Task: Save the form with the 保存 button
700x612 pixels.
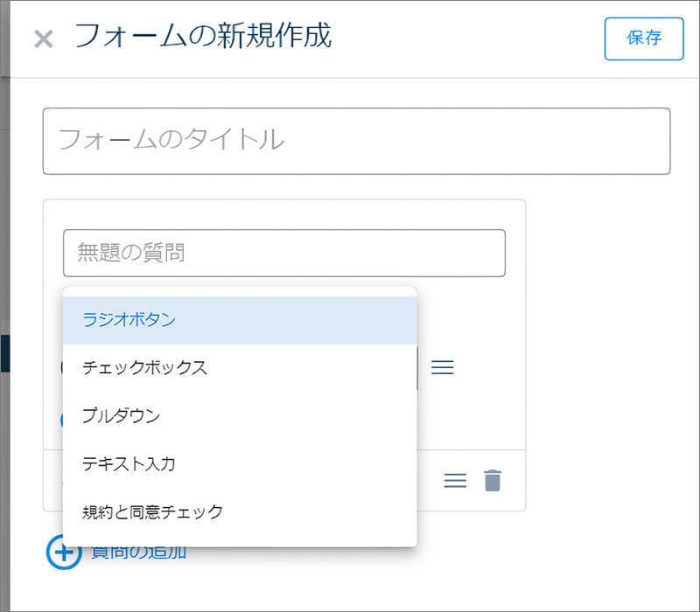Action: 644,38
